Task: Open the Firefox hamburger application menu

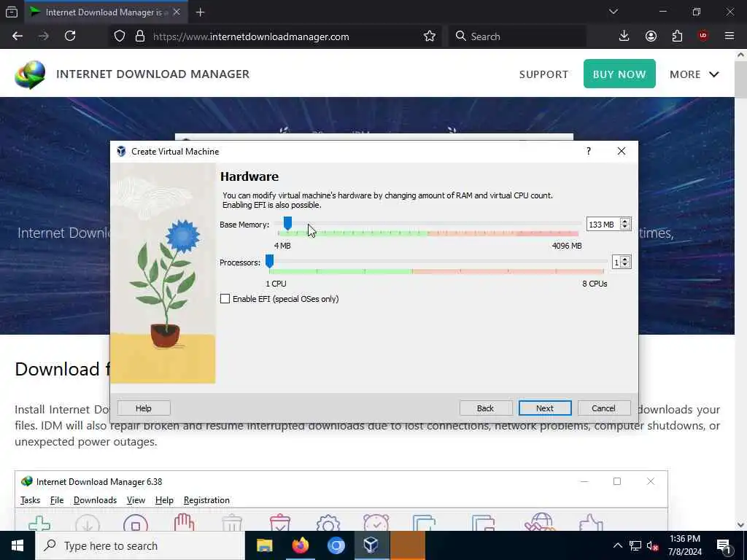Action: pos(729,36)
